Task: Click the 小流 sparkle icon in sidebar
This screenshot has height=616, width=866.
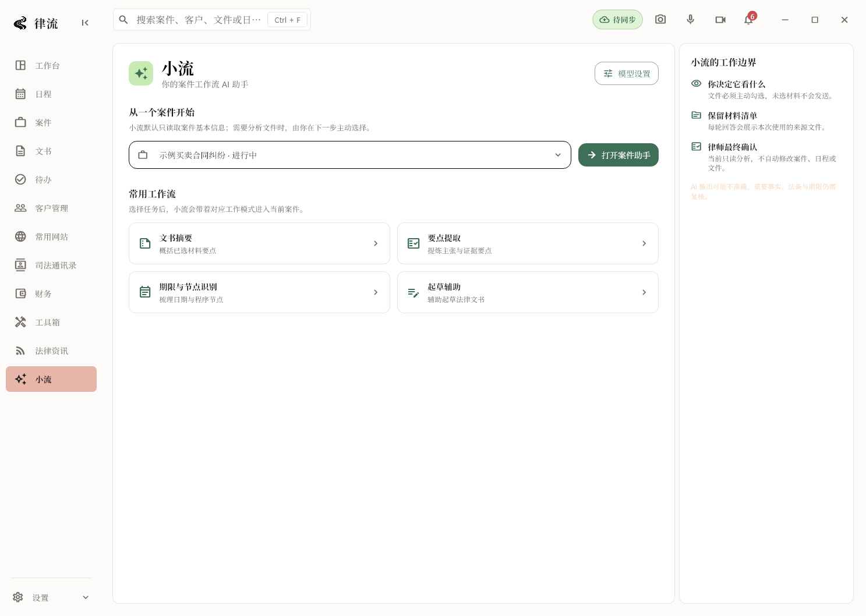Action: [20, 379]
